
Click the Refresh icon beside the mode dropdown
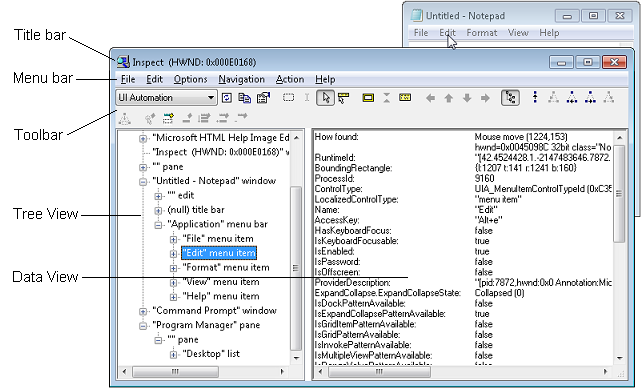(226, 98)
